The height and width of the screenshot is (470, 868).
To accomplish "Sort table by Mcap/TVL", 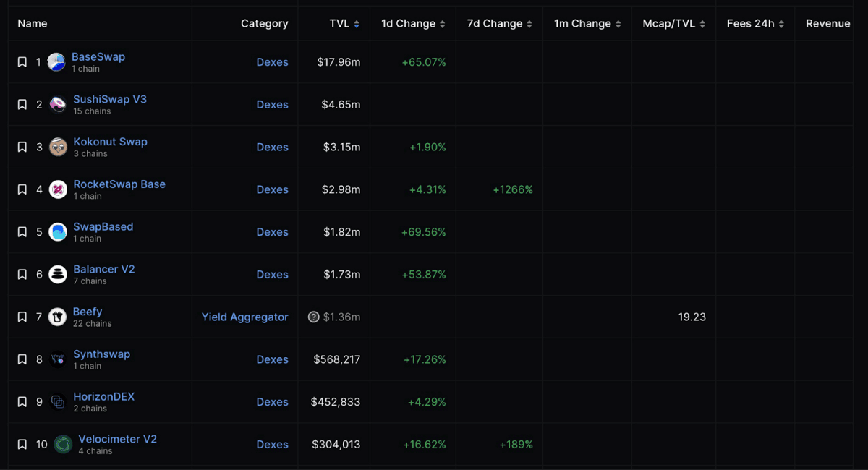I will [674, 24].
